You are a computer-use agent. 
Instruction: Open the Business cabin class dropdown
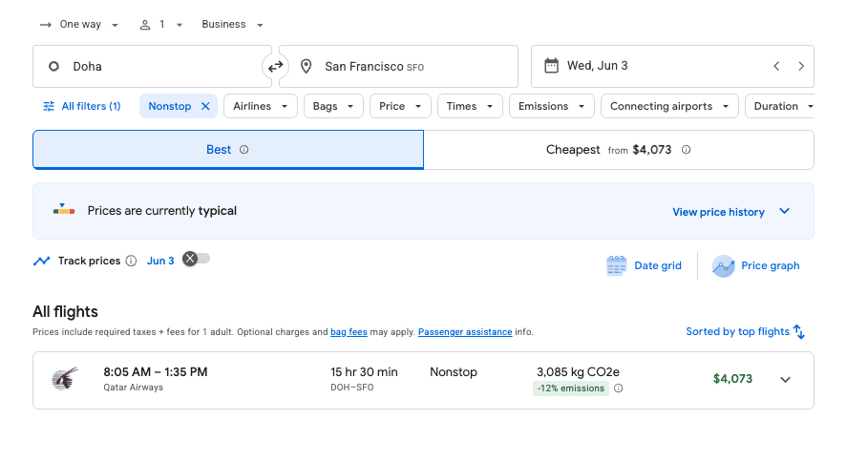(x=232, y=24)
